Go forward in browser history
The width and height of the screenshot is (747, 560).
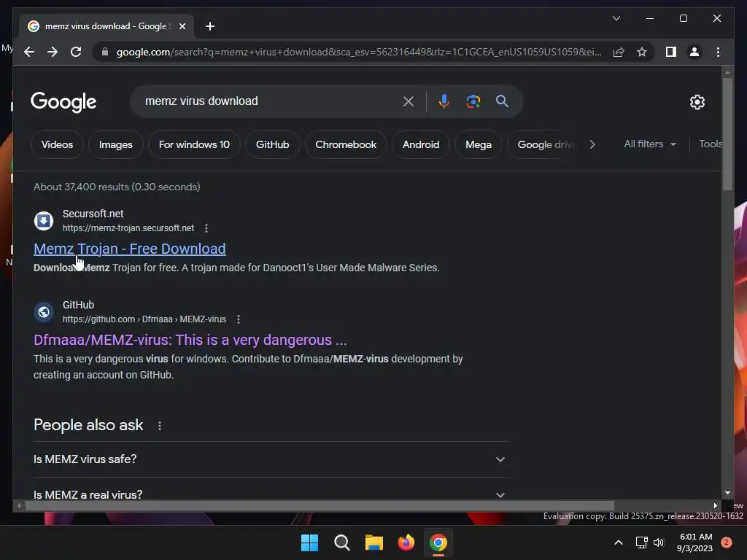pyautogui.click(x=53, y=52)
